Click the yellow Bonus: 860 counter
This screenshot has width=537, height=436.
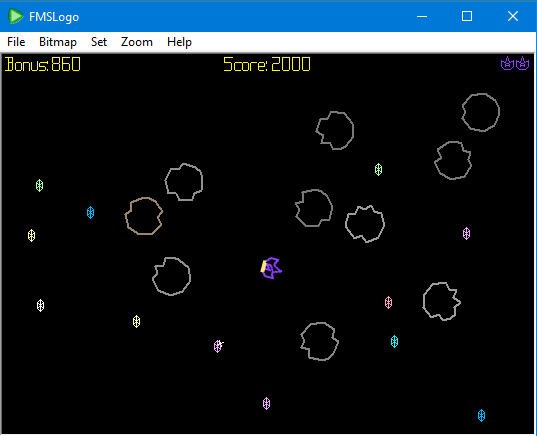(43, 64)
